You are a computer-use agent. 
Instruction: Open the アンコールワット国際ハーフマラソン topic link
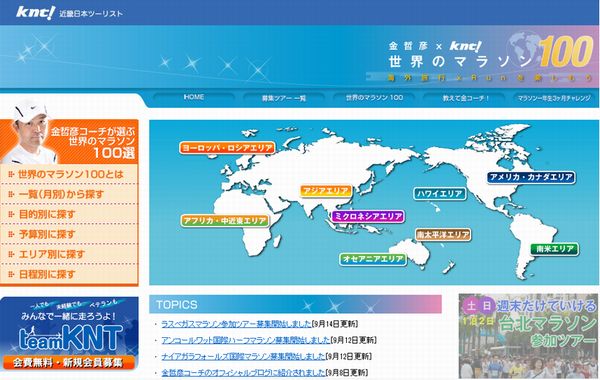click(245, 340)
